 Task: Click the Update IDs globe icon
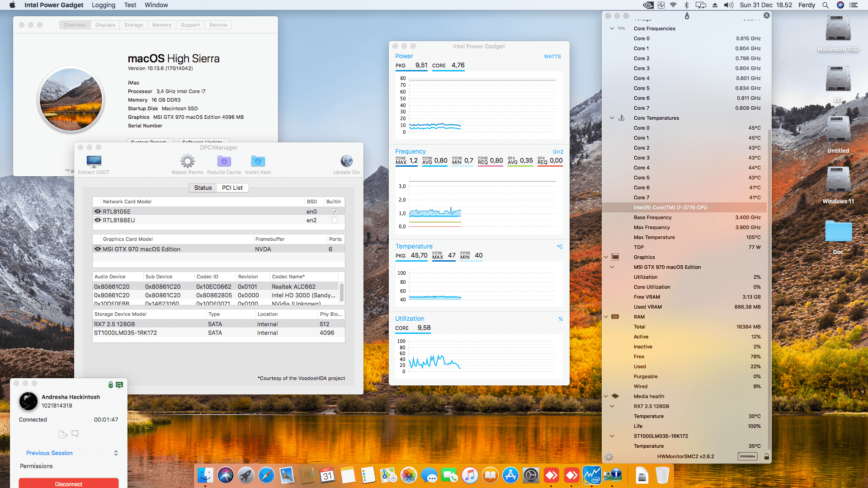[x=346, y=161]
